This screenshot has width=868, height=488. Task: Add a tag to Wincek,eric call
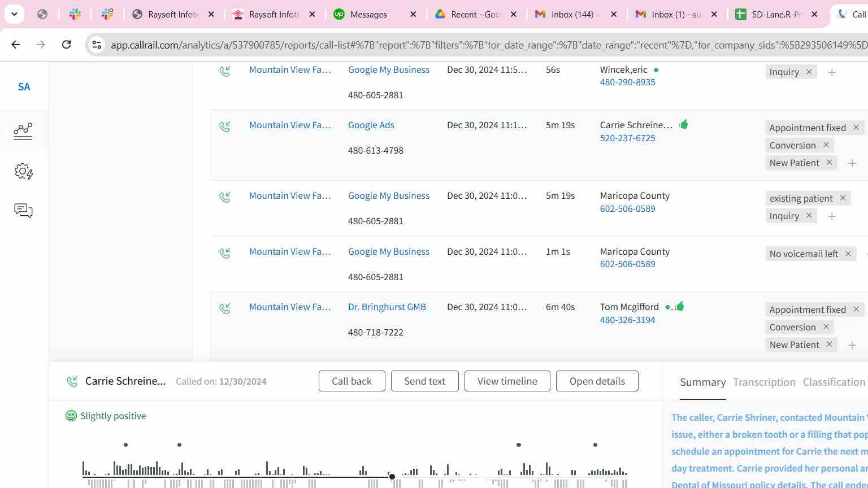(x=831, y=72)
